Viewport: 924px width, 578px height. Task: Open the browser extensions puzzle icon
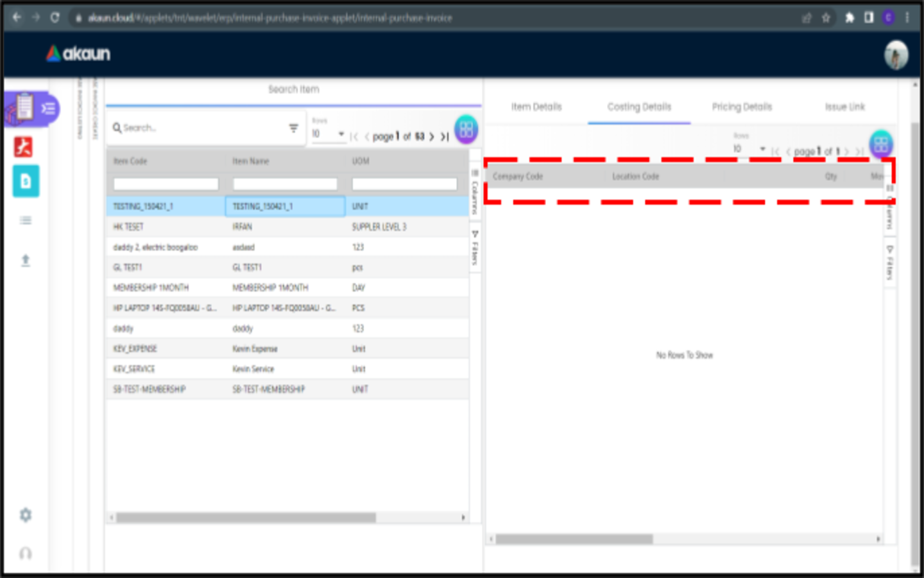[849, 18]
